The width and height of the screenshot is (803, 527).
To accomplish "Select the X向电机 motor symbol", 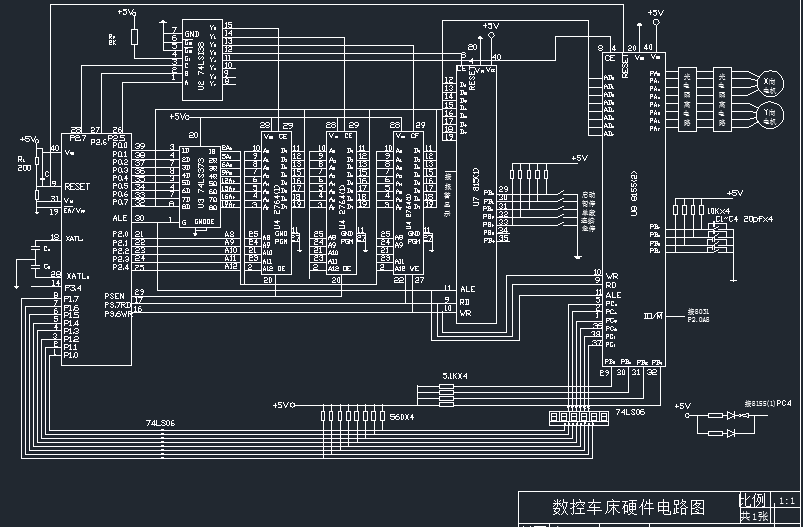I will pos(769,85).
